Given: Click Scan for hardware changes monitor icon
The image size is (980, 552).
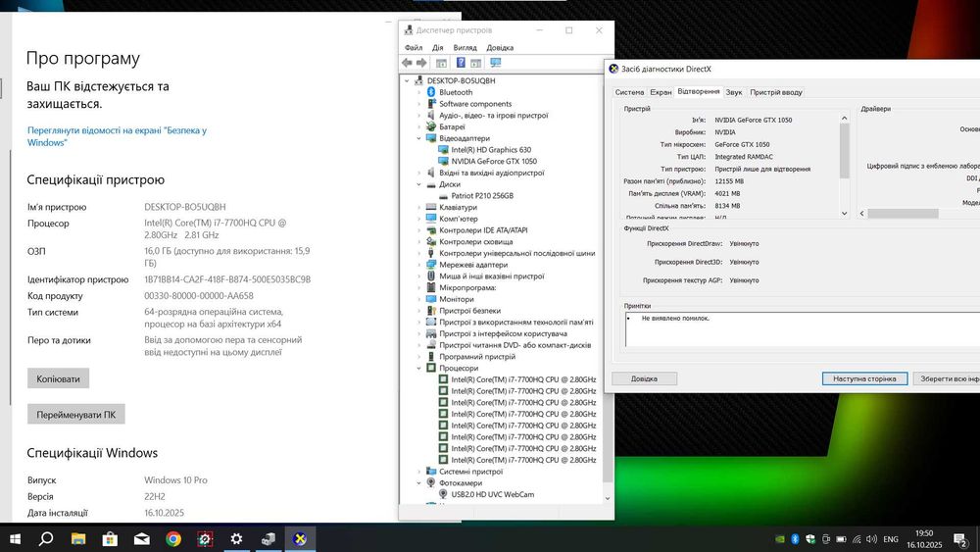Looking at the screenshot, I should click(x=496, y=63).
